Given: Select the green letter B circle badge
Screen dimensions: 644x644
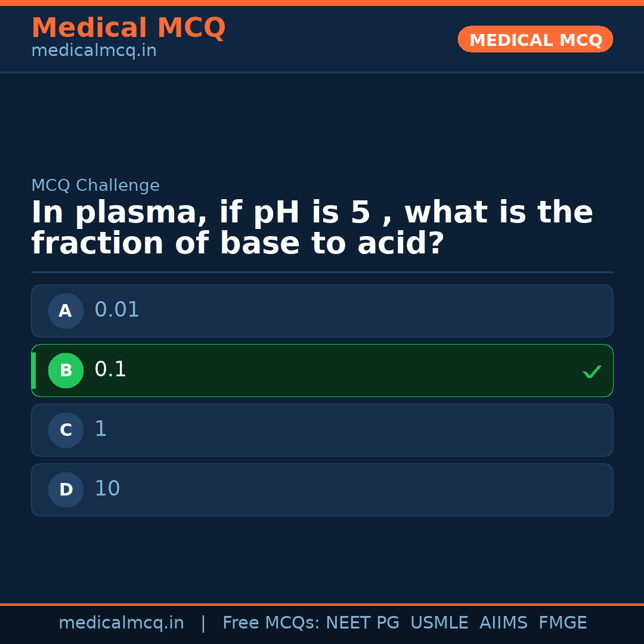Looking at the screenshot, I should coord(66,370).
